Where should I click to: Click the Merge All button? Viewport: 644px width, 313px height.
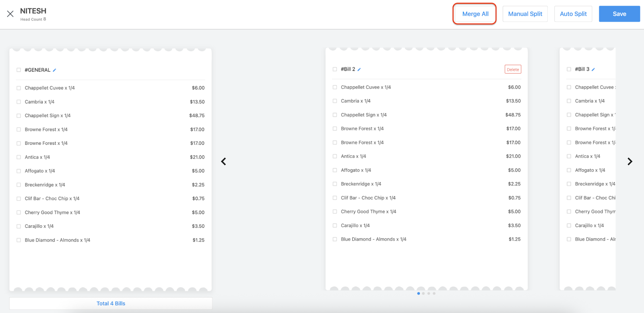coord(475,14)
